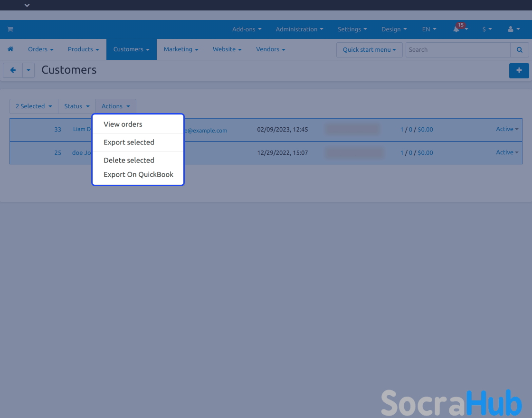Open the bulk Status dropdown

(x=76, y=106)
